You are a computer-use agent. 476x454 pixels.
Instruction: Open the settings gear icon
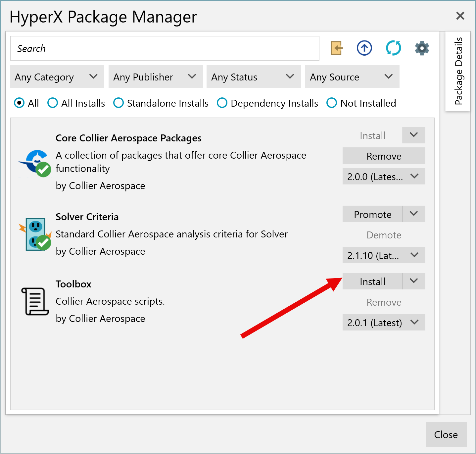(x=422, y=48)
